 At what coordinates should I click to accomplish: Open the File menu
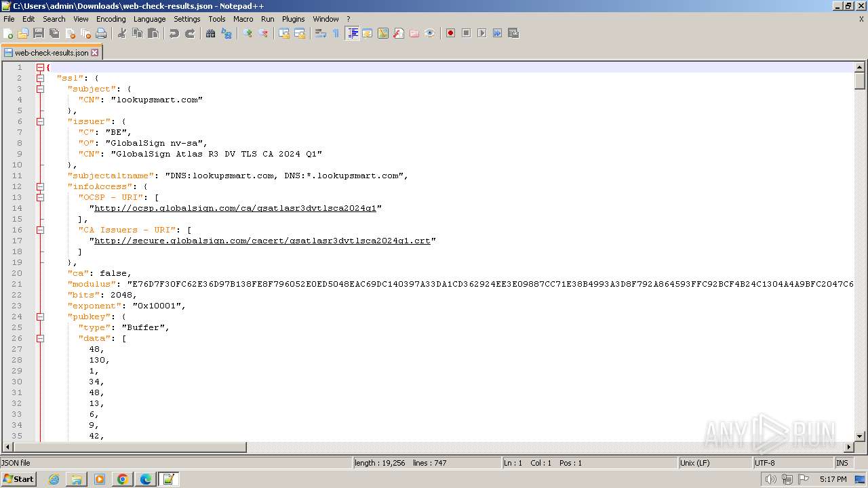(x=9, y=19)
